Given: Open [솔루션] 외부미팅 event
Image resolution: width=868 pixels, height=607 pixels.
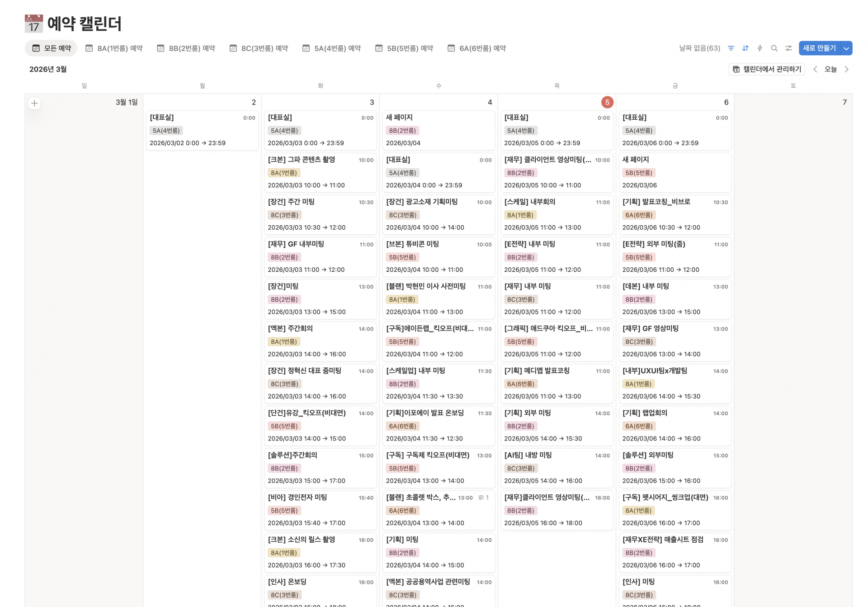Looking at the screenshot, I should point(675,468).
